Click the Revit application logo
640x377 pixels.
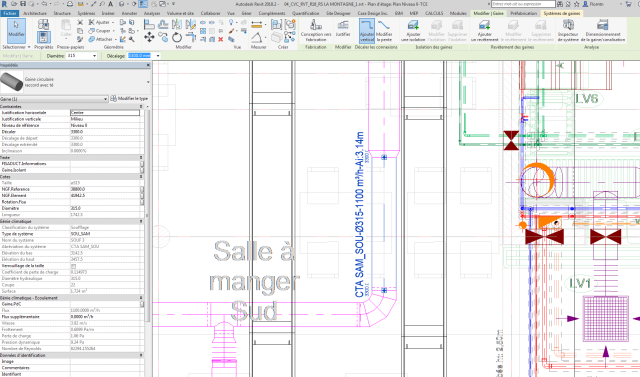[x=4, y=4]
